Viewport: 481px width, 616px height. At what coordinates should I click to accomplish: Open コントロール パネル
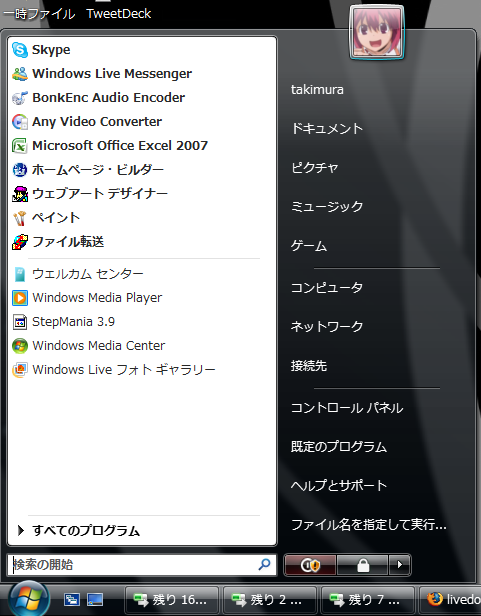pos(347,408)
